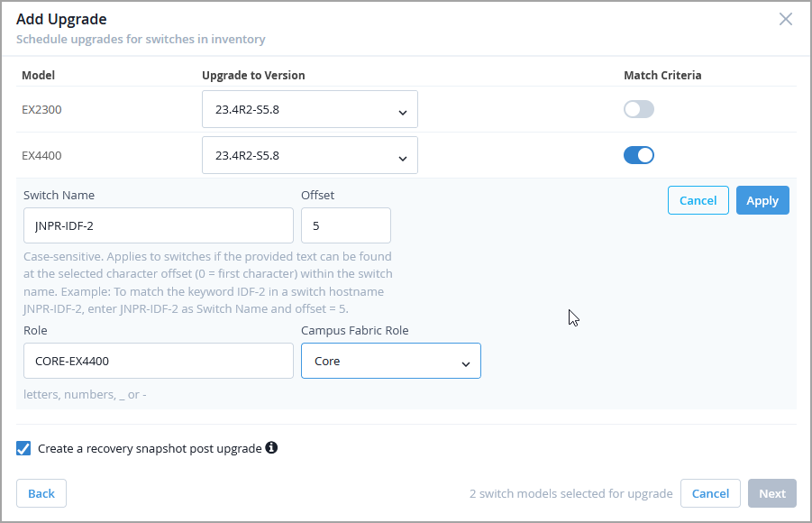Cancel the upgrade dialog at bottom
This screenshot has height=523, width=812.
pyautogui.click(x=710, y=493)
